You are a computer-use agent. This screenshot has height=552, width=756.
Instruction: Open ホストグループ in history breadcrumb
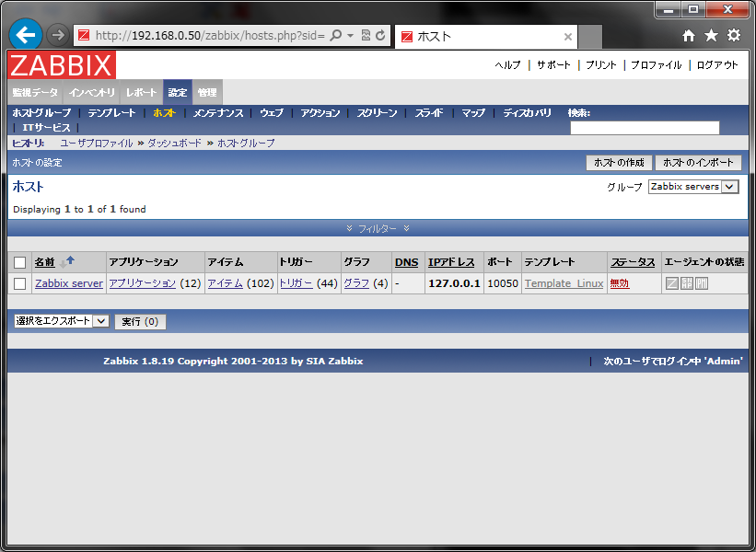pos(246,143)
